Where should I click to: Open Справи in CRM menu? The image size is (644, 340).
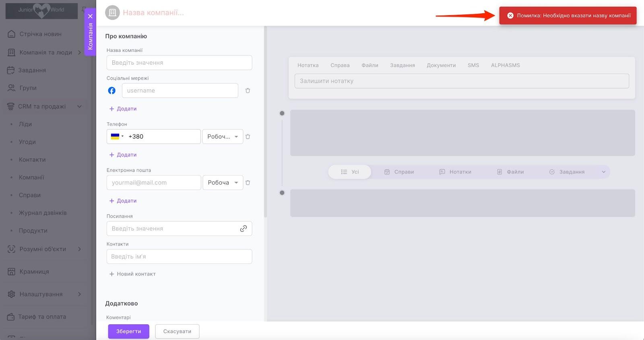click(30, 195)
